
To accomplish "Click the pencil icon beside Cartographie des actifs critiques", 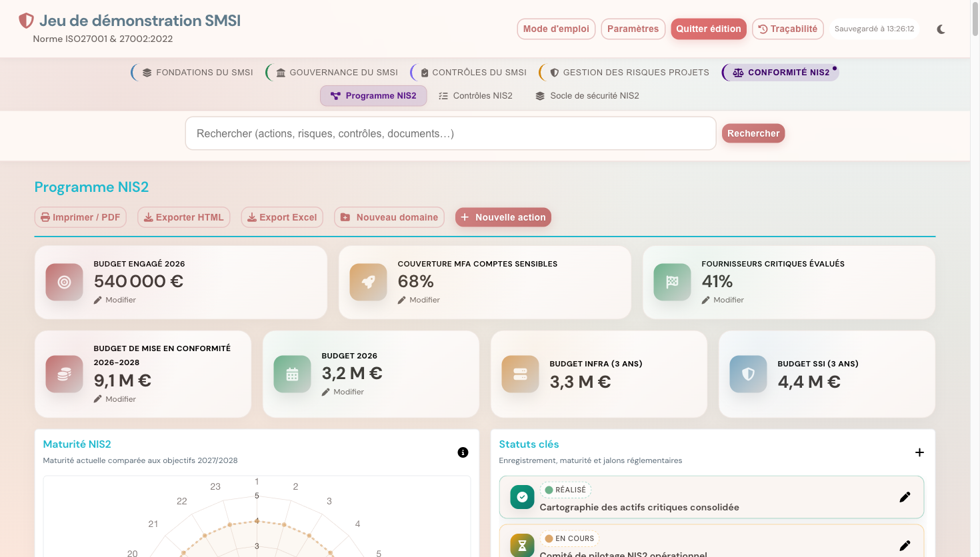I will (x=905, y=496).
